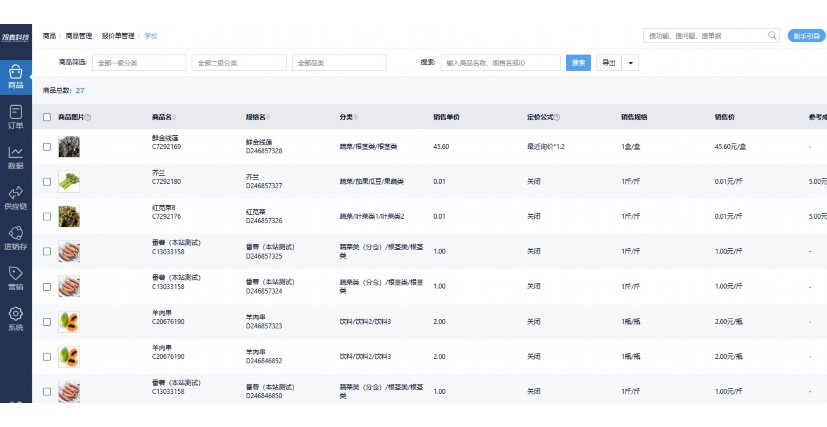
Task: Navigate to 商品管理 in the breadcrumb
Action: click(81, 35)
